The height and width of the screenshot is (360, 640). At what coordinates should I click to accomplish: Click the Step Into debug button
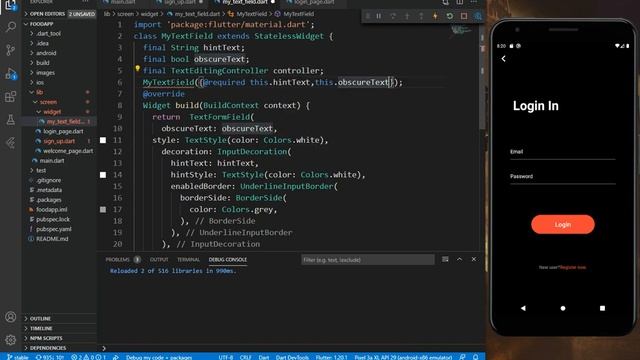coord(407,16)
